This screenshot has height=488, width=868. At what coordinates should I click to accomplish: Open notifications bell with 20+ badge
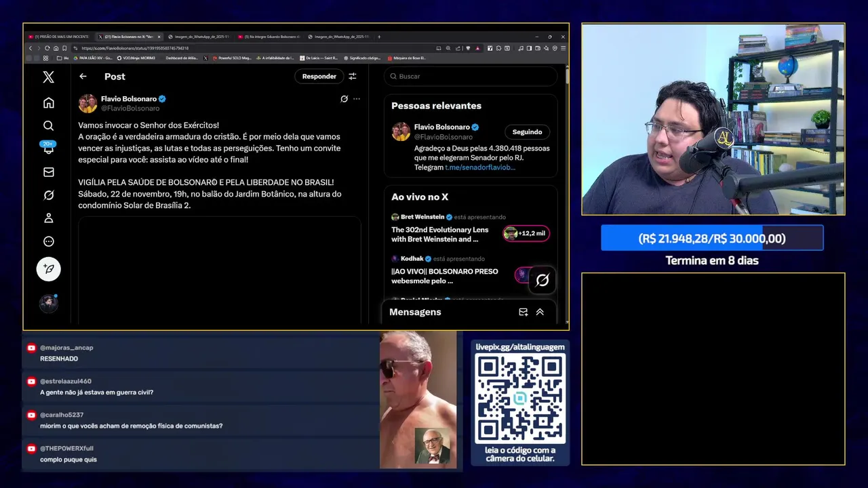(x=48, y=148)
